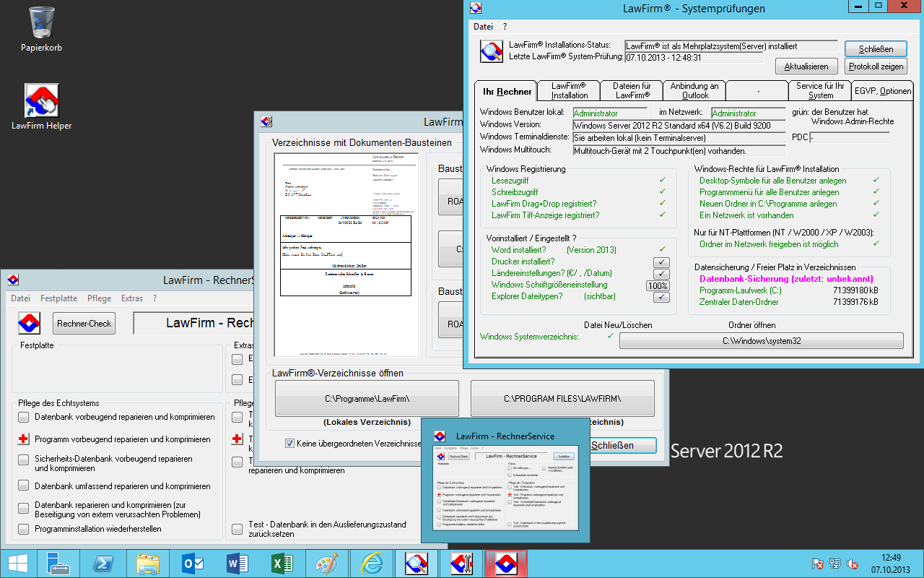Screen dimensions: 924x578
Task: Switch to the EGVP, Optionen tab
Action: (x=882, y=90)
